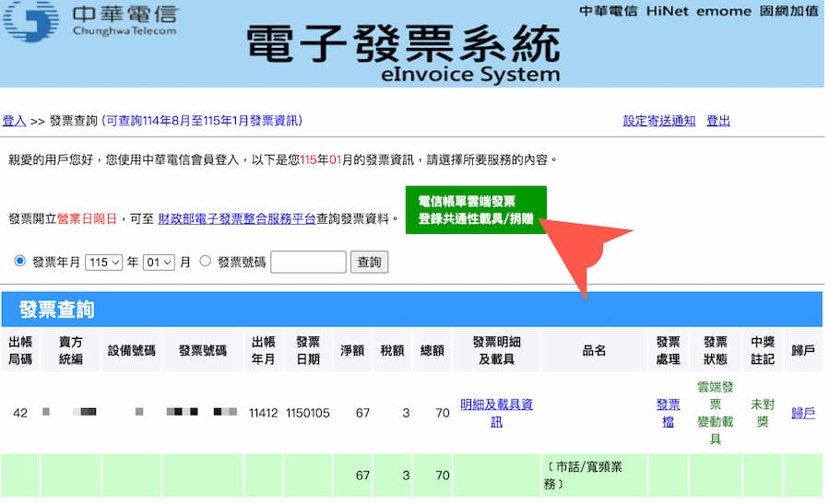
Task: Click billing month 11412 cell
Action: pos(263,413)
